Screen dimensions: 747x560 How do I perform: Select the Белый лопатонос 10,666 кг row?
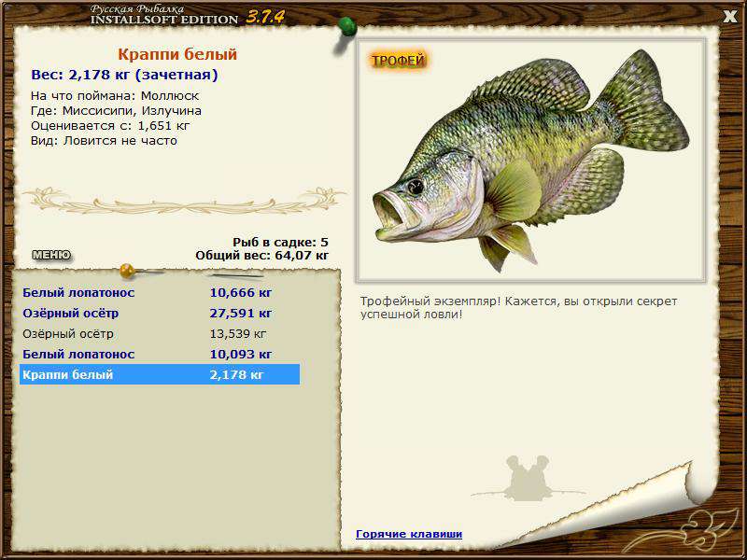(x=160, y=292)
